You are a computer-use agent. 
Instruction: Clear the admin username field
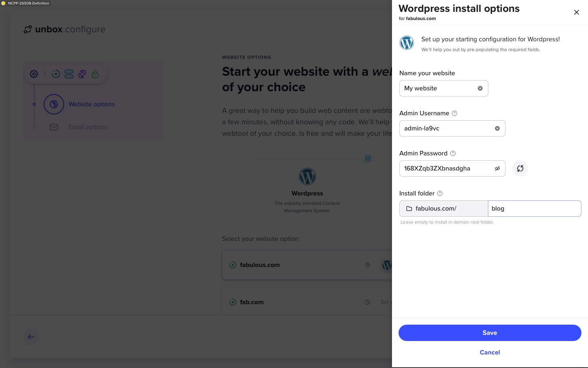[497, 128]
